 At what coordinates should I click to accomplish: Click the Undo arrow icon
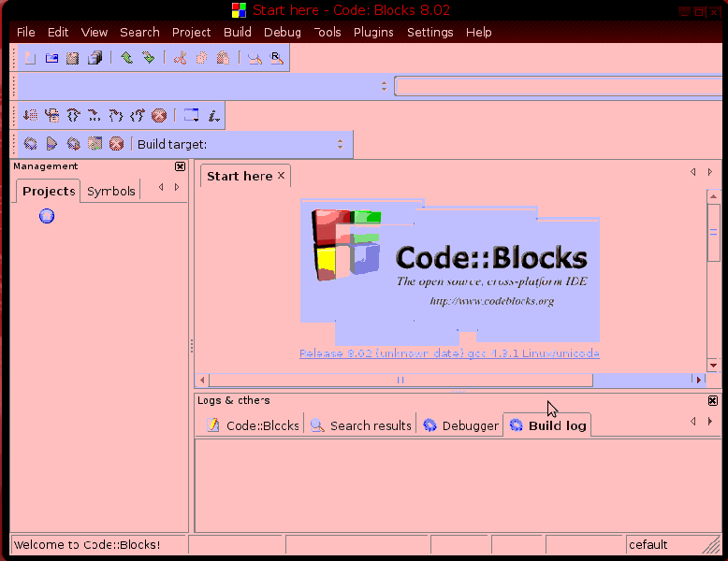coord(126,58)
